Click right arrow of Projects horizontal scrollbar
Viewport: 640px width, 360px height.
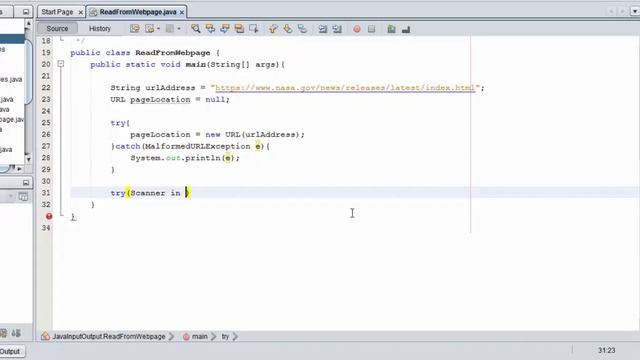(19, 168)
